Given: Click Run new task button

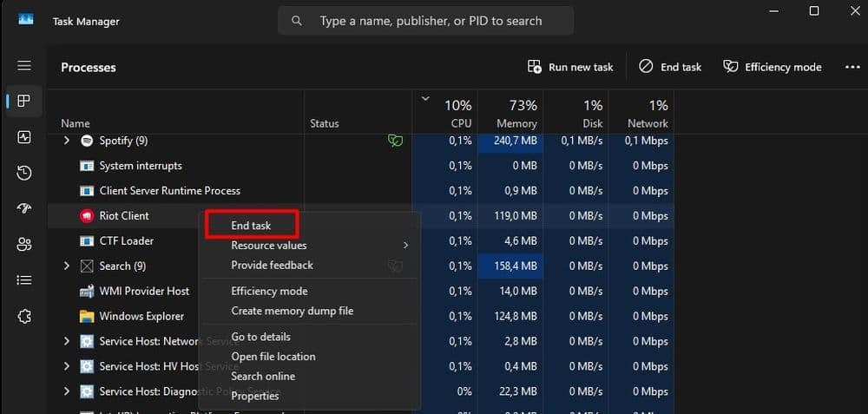Looking at the screenshot, I should pyautogui.click(x=570, y=67).
